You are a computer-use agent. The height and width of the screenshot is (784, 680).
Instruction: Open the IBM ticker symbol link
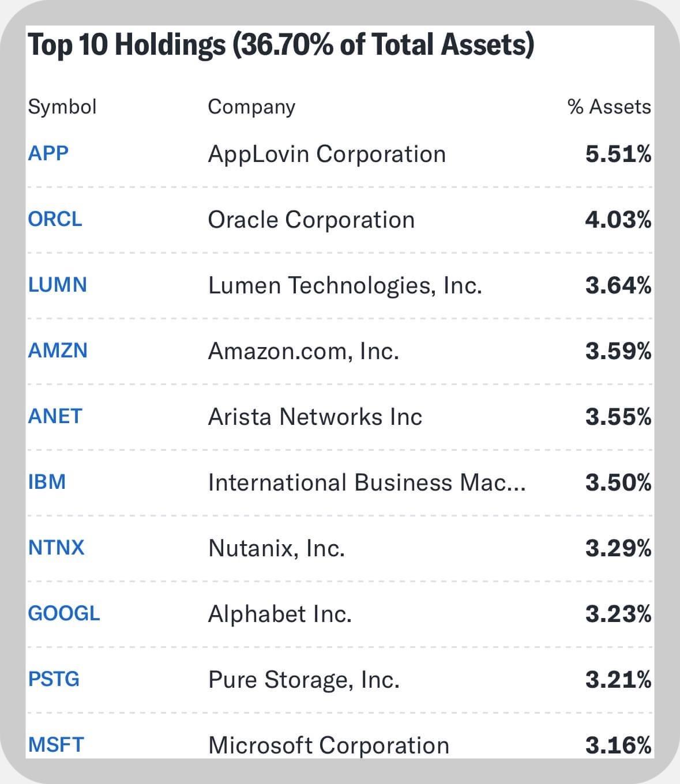47,482
